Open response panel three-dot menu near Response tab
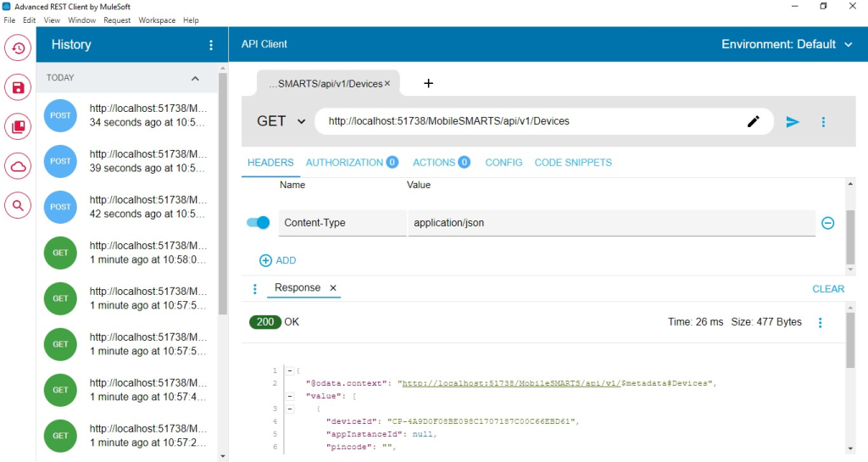The image size is (868, 462). point(254,289)
